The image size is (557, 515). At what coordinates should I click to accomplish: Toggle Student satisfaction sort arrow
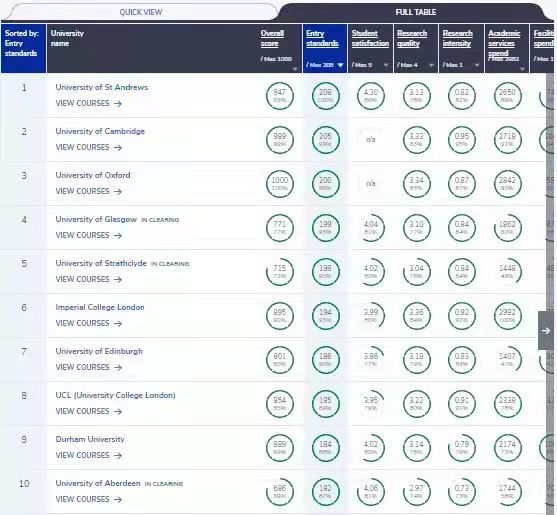click(x=386, y=65)
